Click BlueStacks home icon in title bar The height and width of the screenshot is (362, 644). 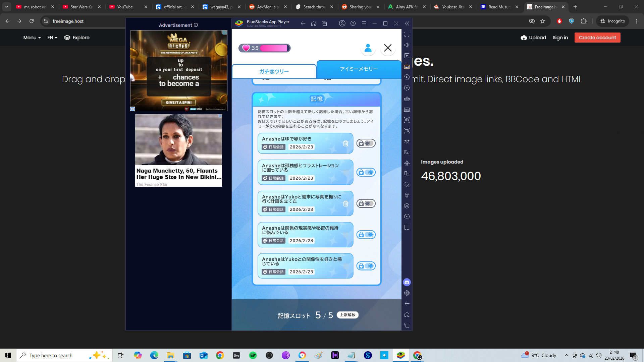(314, 23)
